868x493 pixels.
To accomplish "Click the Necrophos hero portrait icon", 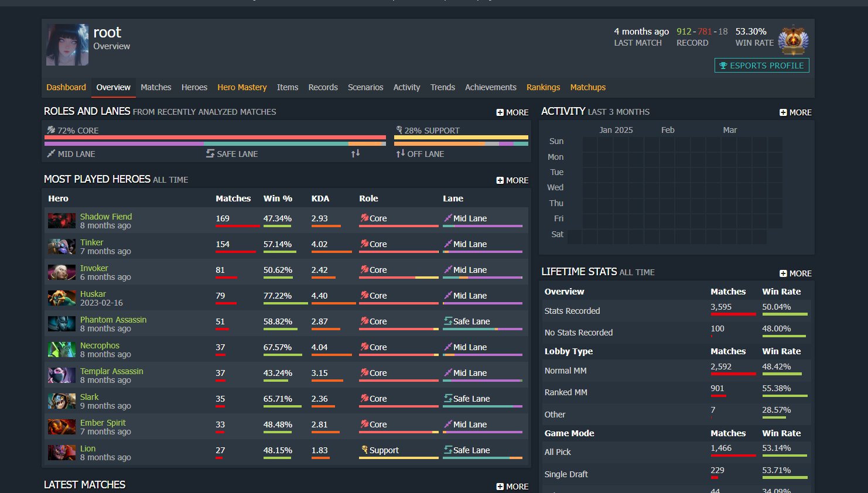I will click(61, 350).
